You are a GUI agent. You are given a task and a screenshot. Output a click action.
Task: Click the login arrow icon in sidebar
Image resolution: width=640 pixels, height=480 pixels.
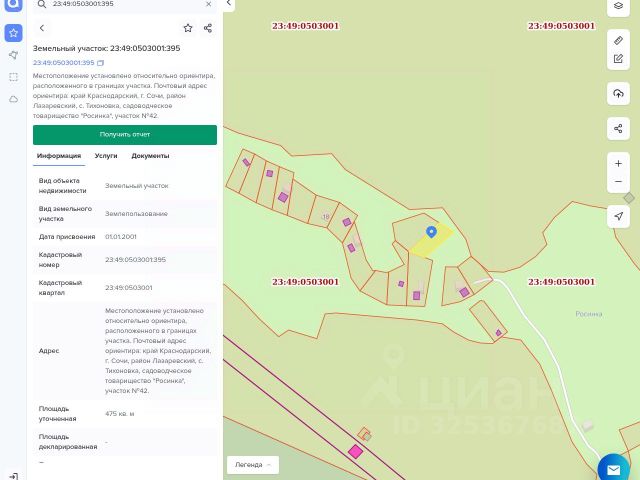pyautogui.click(x=13, y=476)
